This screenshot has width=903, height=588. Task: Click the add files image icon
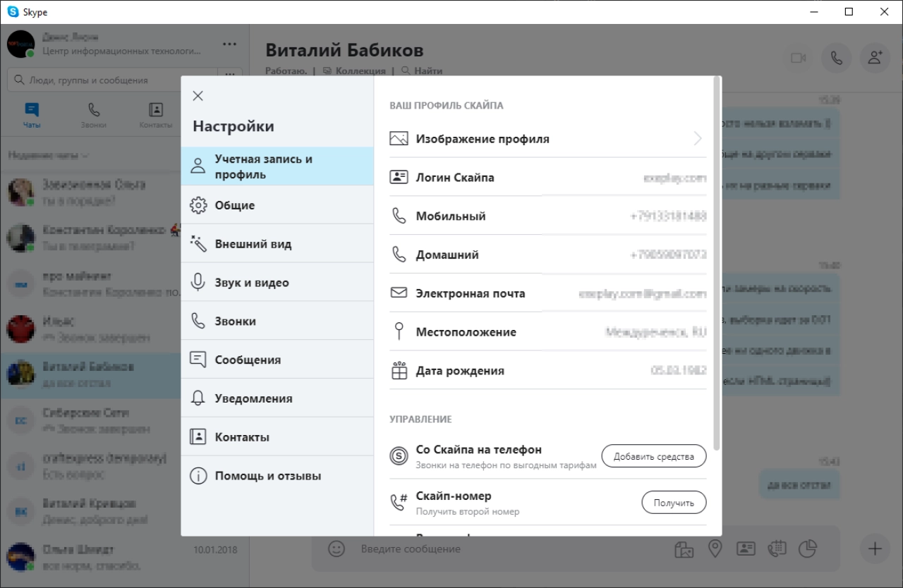[683, 549]
